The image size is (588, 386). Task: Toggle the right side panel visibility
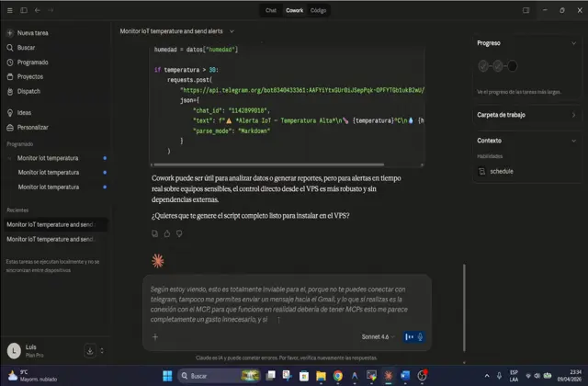click(x=526, y=10)
